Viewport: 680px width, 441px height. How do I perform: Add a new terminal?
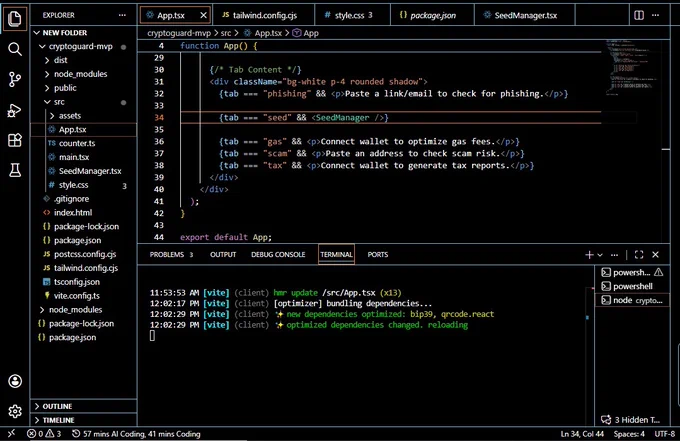589,255
